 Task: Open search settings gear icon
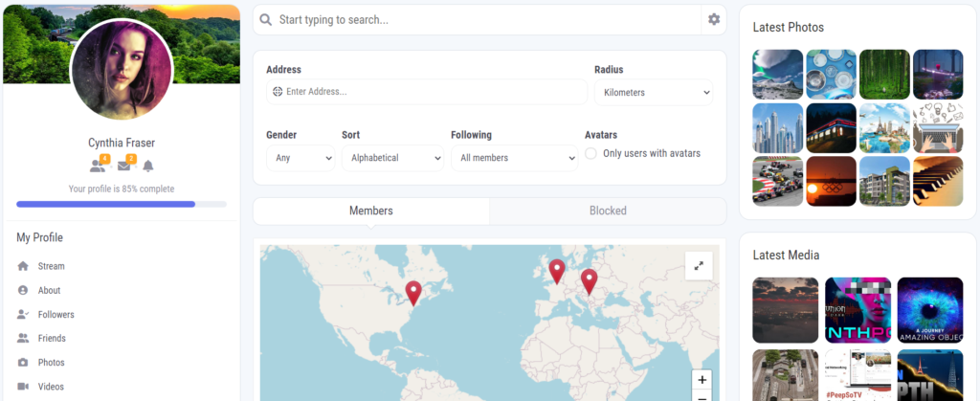point(714,19)
